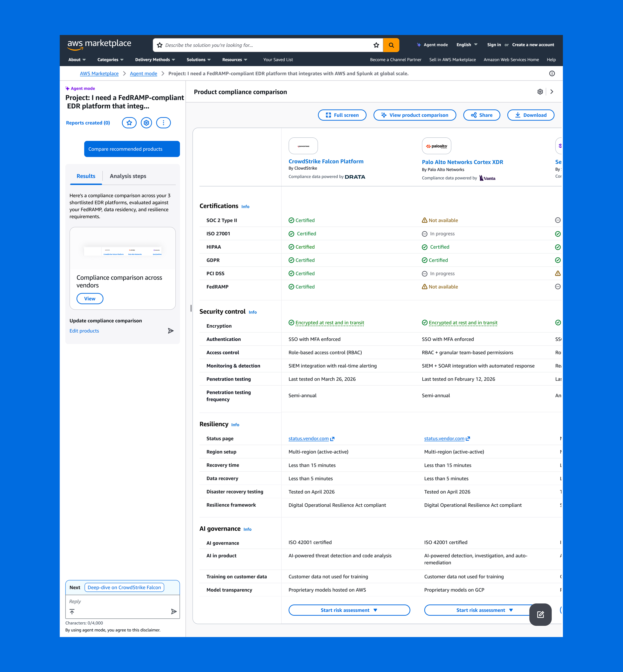The height and width of the screenshot is (672, 623).
Task: Share the compliance comparison
Action: [x=482, y=115]
